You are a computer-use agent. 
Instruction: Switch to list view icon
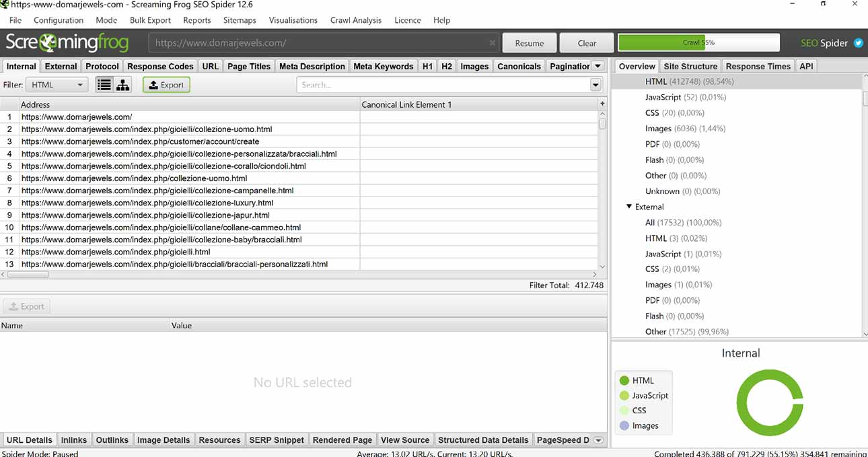(104, 85)
